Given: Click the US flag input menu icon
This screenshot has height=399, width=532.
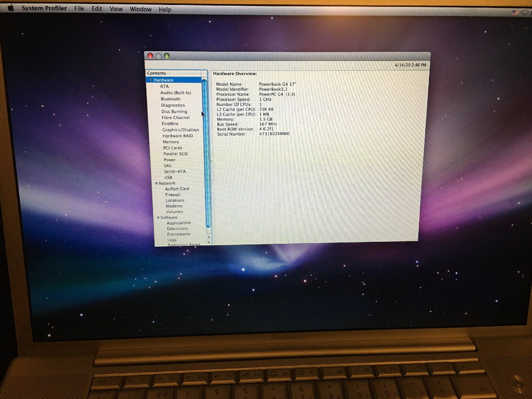Looking at the screenshot, I should [515, 12].
